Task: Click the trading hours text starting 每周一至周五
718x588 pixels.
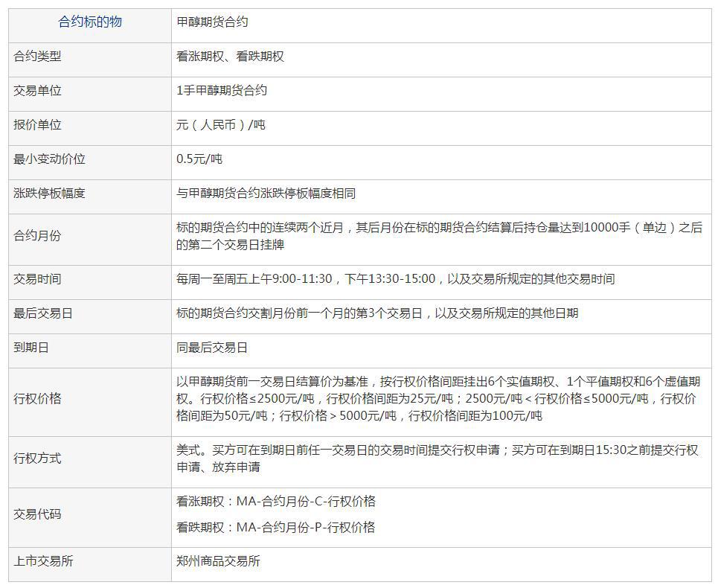Action: (395, 279)
